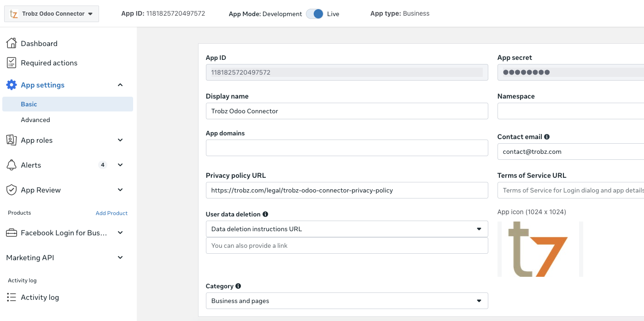Viewport: 644px width, 321px height.
Task: Click the App ID number in header
Action: [176, 13]
